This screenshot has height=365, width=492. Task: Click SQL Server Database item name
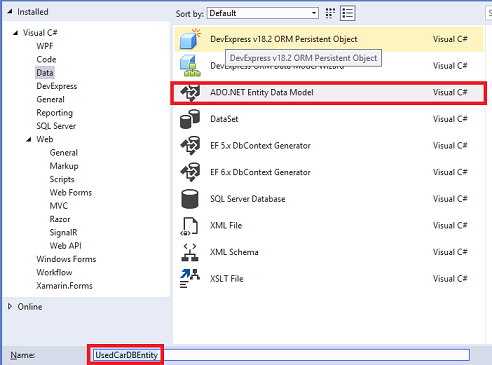248,199
